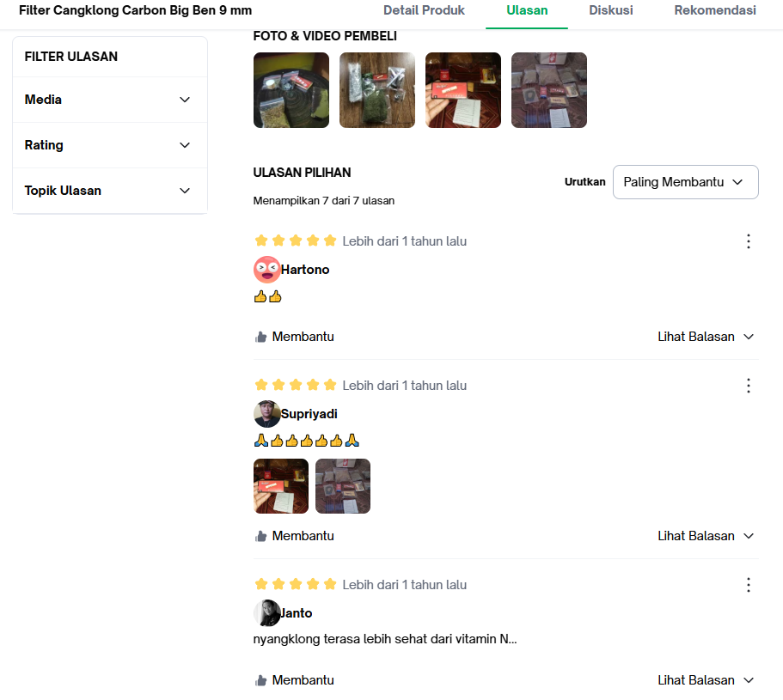Go to the Rekomendasi tab
This screenshot has height=700, width=783.
click(715, 10)
